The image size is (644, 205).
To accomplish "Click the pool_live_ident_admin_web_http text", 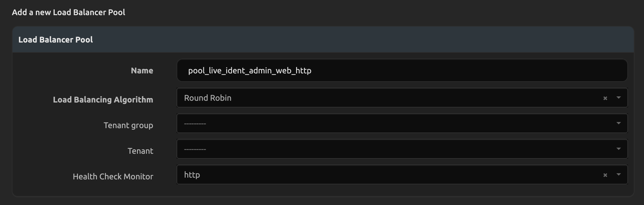I will pos(250,71).
